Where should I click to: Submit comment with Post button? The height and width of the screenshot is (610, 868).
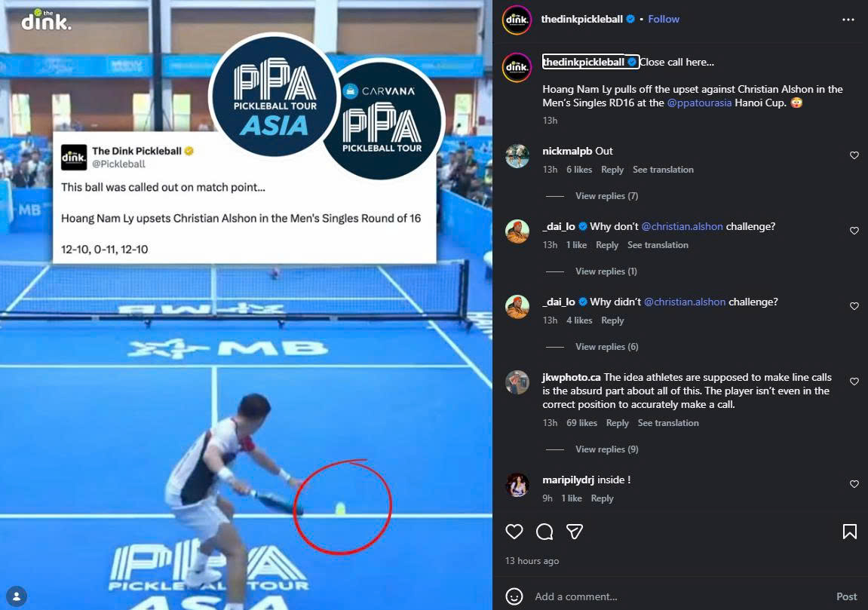click(x=846, y=596)
